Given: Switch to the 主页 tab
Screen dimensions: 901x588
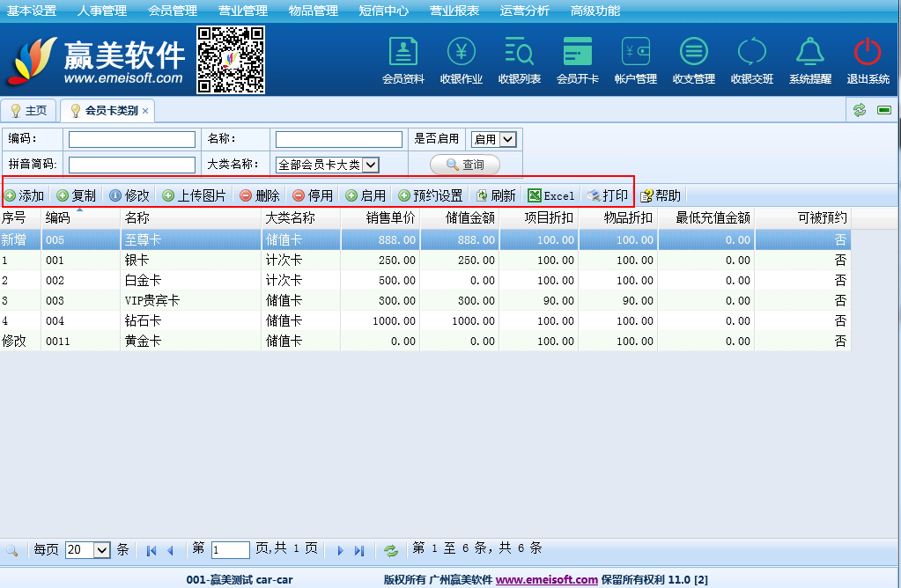Looking at the screenshot, I should (29, 111).
